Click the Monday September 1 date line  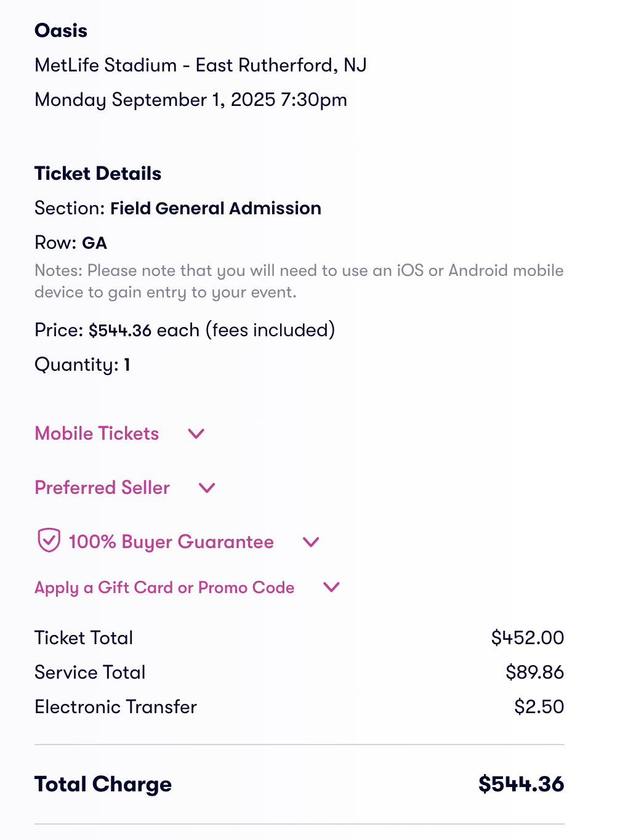coord(191,100)
